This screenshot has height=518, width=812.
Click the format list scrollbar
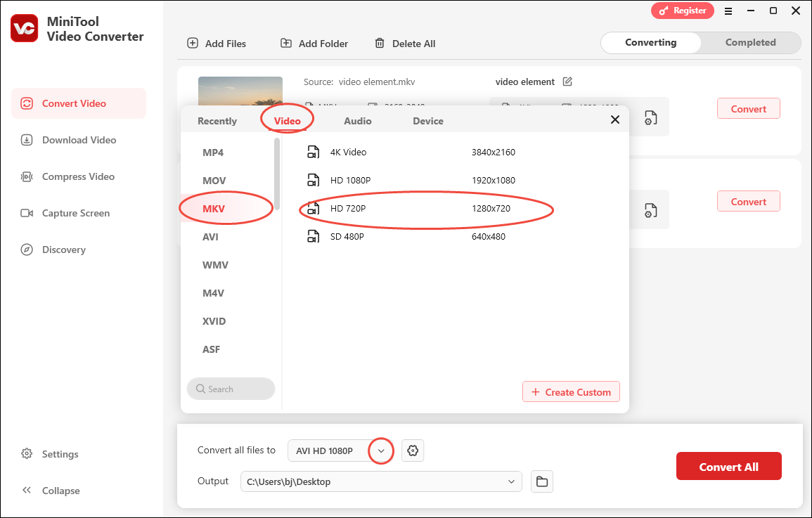[x=277, y=174]
